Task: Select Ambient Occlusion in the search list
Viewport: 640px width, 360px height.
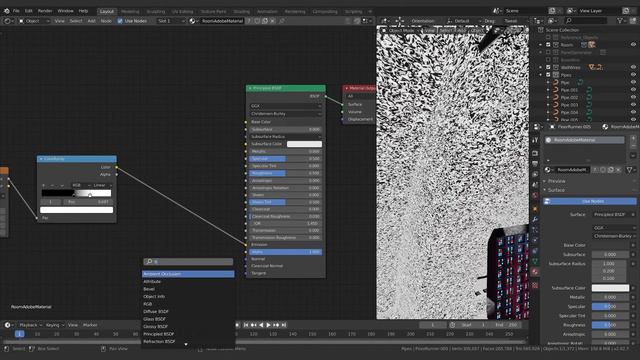Action: click(188, 274)
